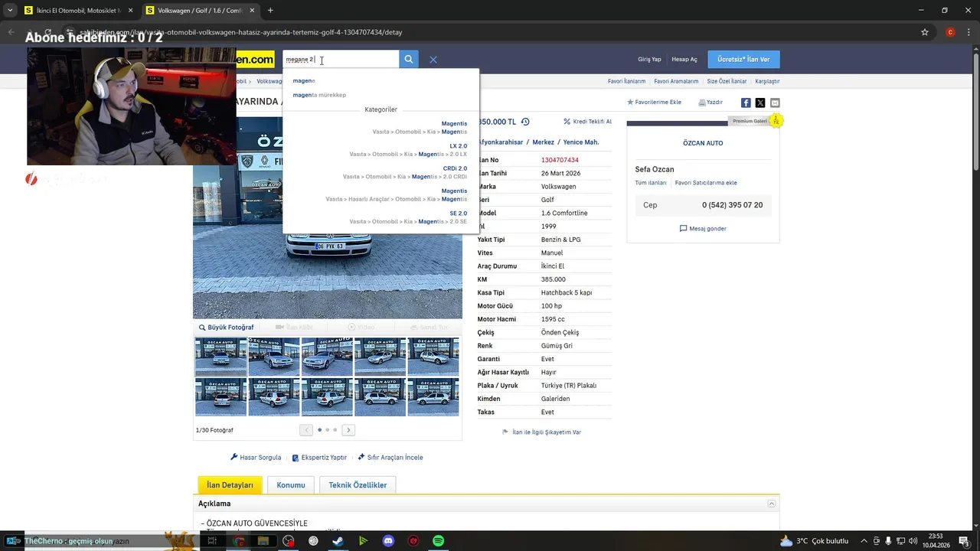Click the Yazdır print link
This screenshot has height=551, width=980.
pyautogui.click(x=710, y=102)
